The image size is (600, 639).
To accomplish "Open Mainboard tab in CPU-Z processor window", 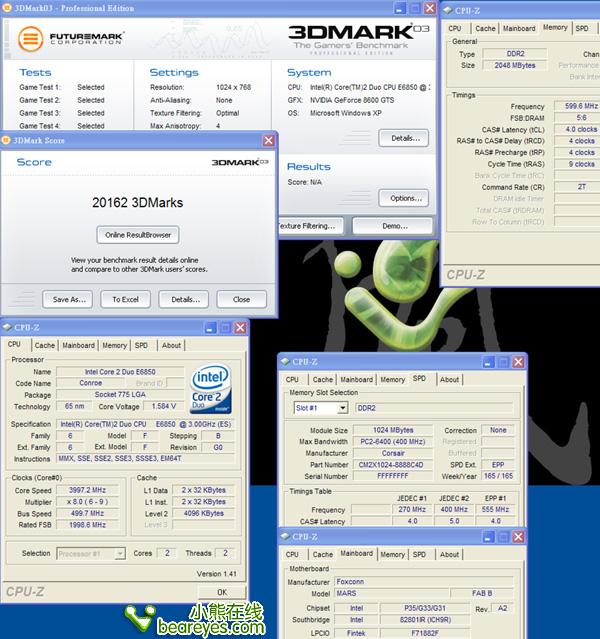I will pyautogui.click(x=78, y=345).
